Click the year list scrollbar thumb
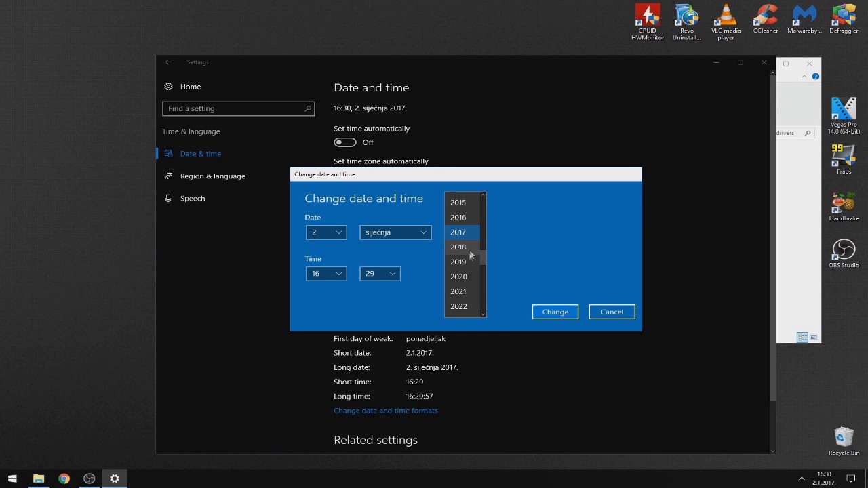 point(483,257)
